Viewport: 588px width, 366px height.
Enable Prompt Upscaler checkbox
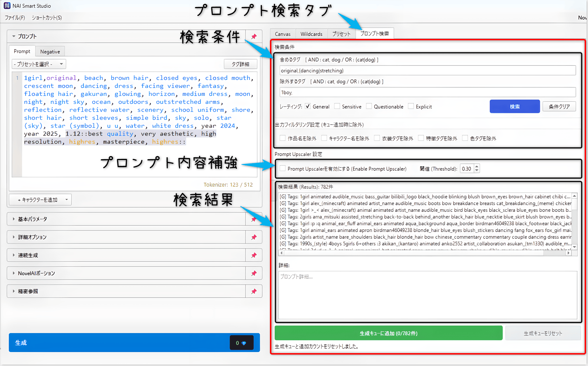pos(283,169)
